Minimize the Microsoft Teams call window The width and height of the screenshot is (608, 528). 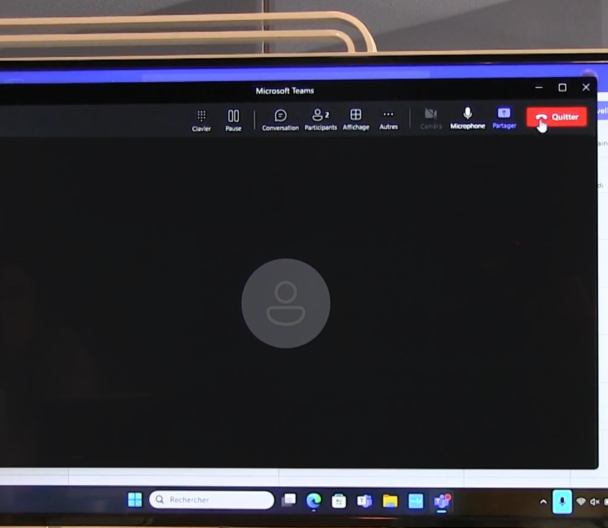pos(539,88)
